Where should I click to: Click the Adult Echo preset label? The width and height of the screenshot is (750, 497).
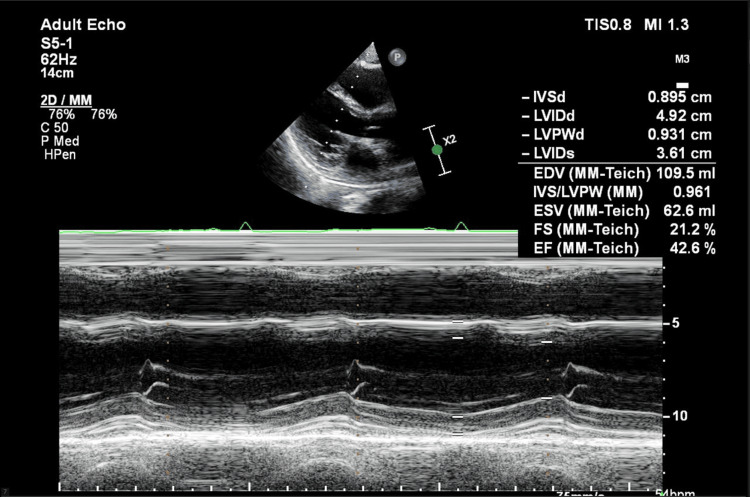point(83,24)
